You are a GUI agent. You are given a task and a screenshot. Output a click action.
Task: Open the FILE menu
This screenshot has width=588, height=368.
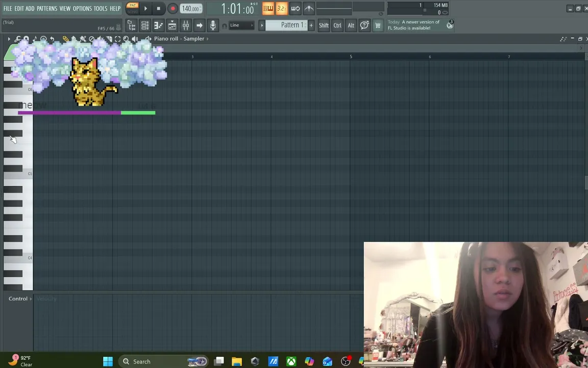pyautogui.click(x=8, y=8)
